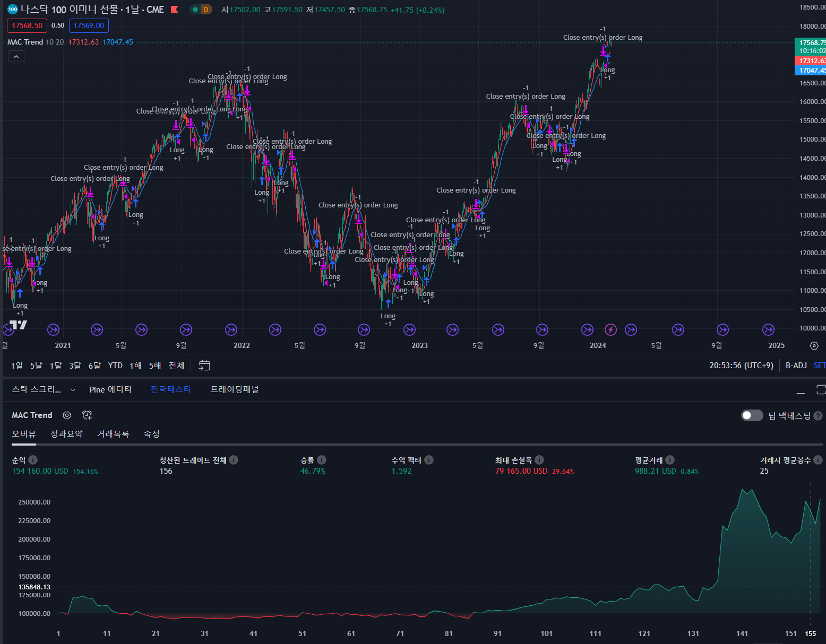Open the help icon beside 딥 백테스팅

point(818,416)
